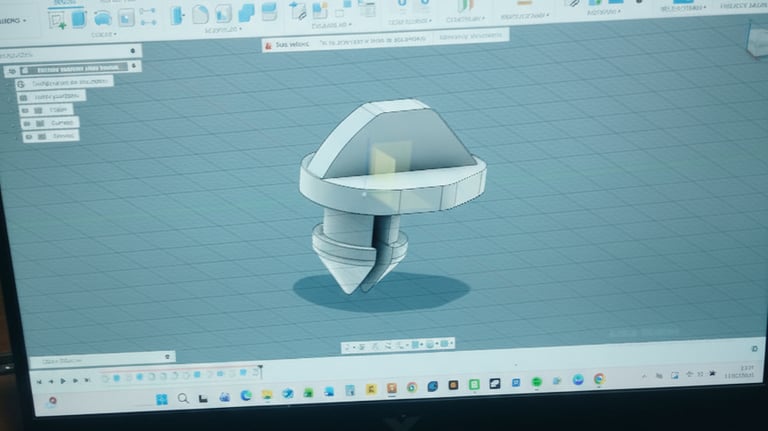Open Spotify from the taskbar
Screen dimensions: 768x431
pyautogui.click(x=537, y=382)
